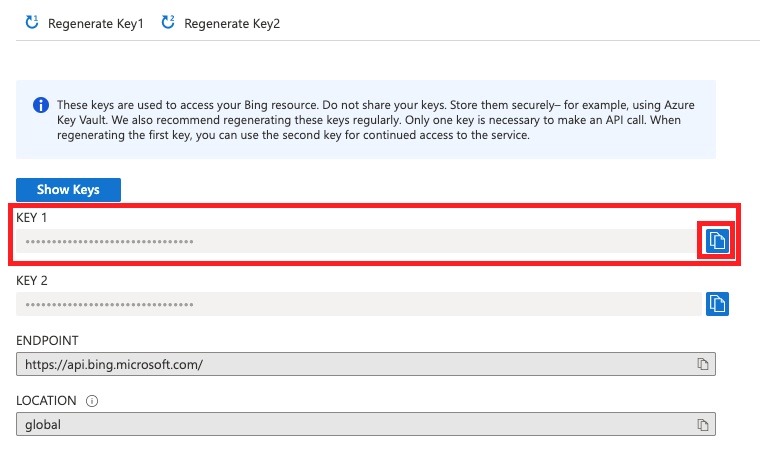760x462 pixels.
Task: Copy KEY 2 using its copy icon
Action: tap(717, 304)
